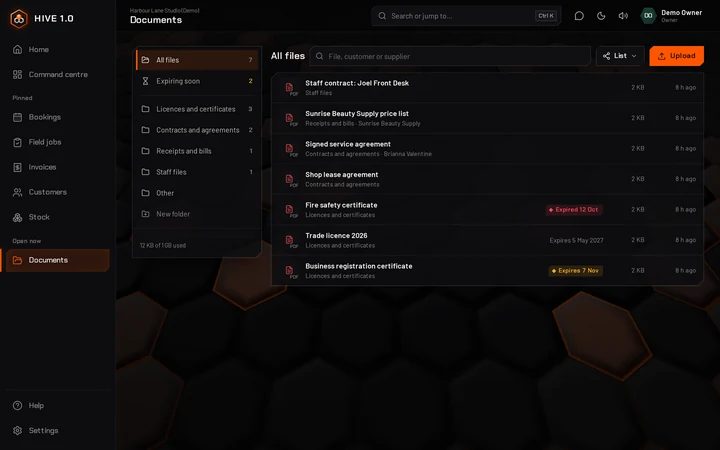Click the Home icon in sidebar
The image size is (720, 450).
pos(17,50)
